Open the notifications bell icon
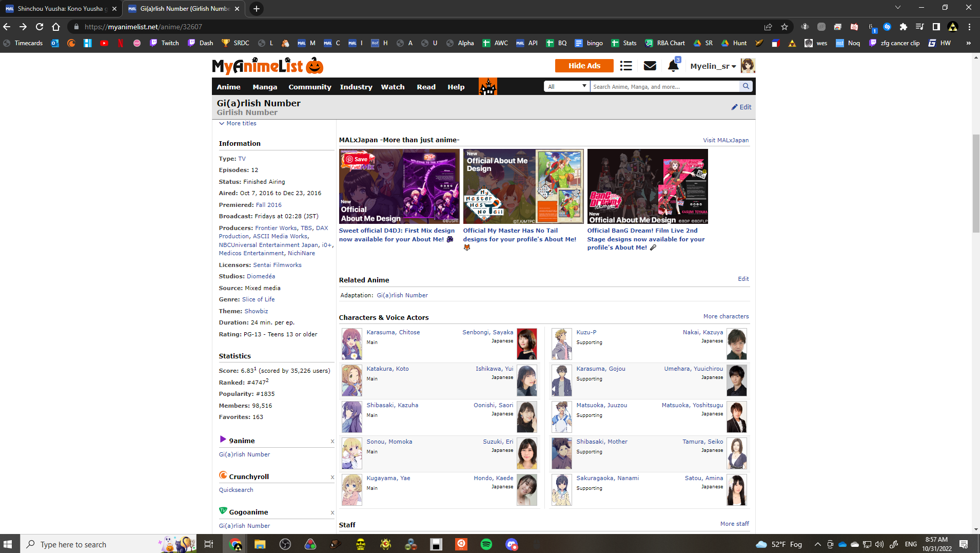This screenshot has height=553, width=980. pos(673,65)
